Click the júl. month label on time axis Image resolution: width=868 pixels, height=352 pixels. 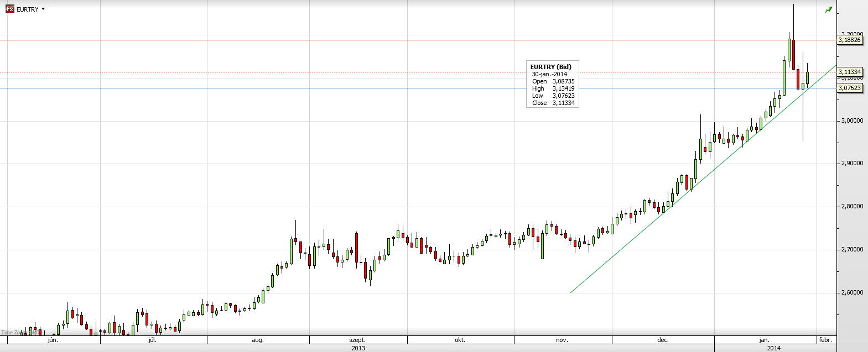pyautogui.click(x=152, y=340)
